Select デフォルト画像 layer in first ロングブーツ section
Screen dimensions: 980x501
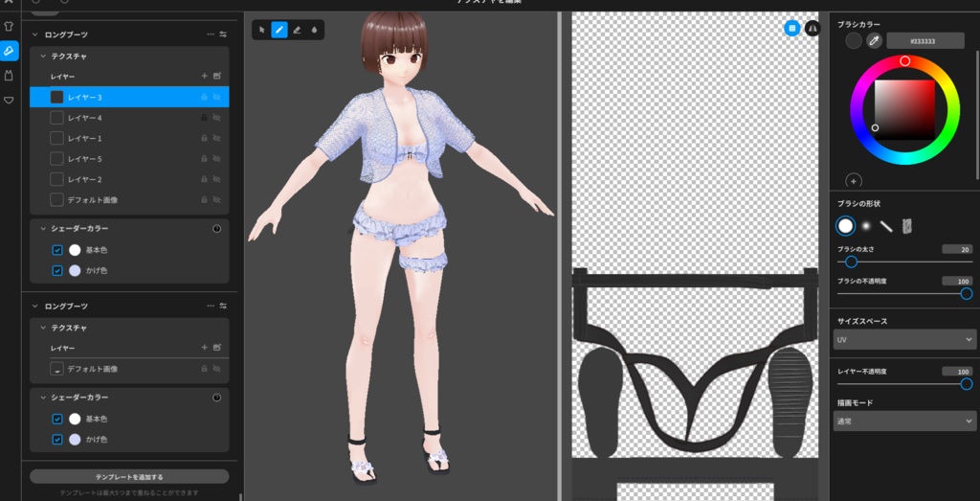[129, 200]
